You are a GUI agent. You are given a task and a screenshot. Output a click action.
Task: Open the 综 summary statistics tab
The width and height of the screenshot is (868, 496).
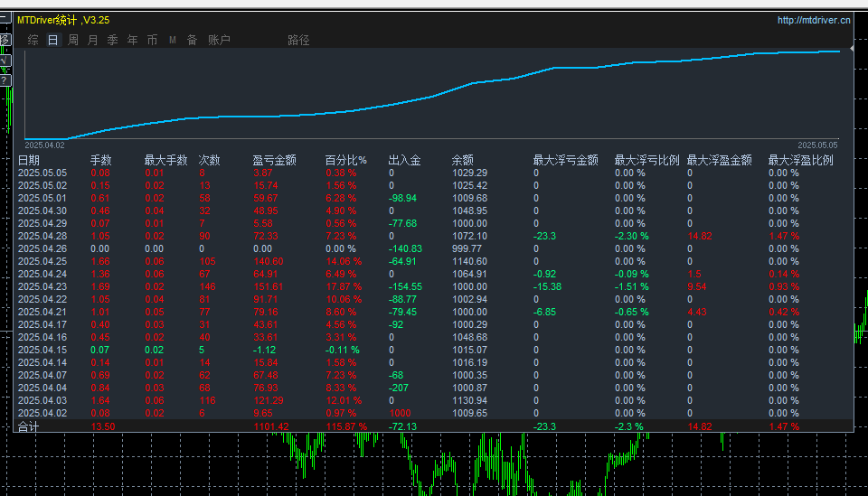[x=33, y=40]
